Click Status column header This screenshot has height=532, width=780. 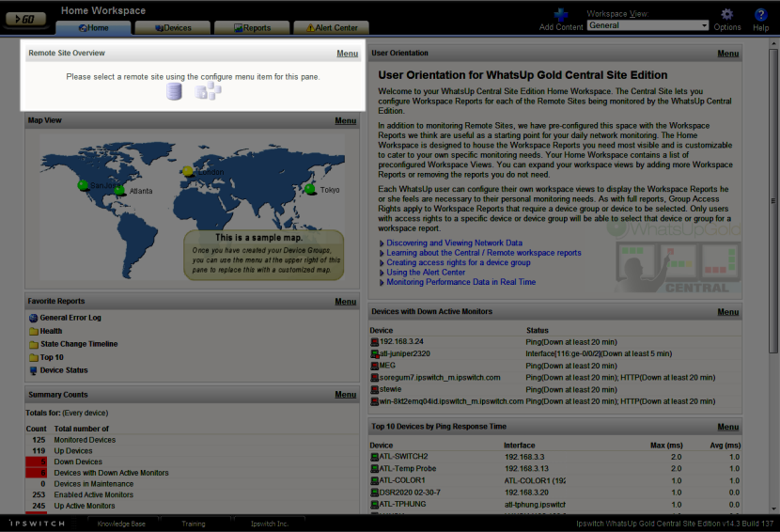tap(538, 331)
